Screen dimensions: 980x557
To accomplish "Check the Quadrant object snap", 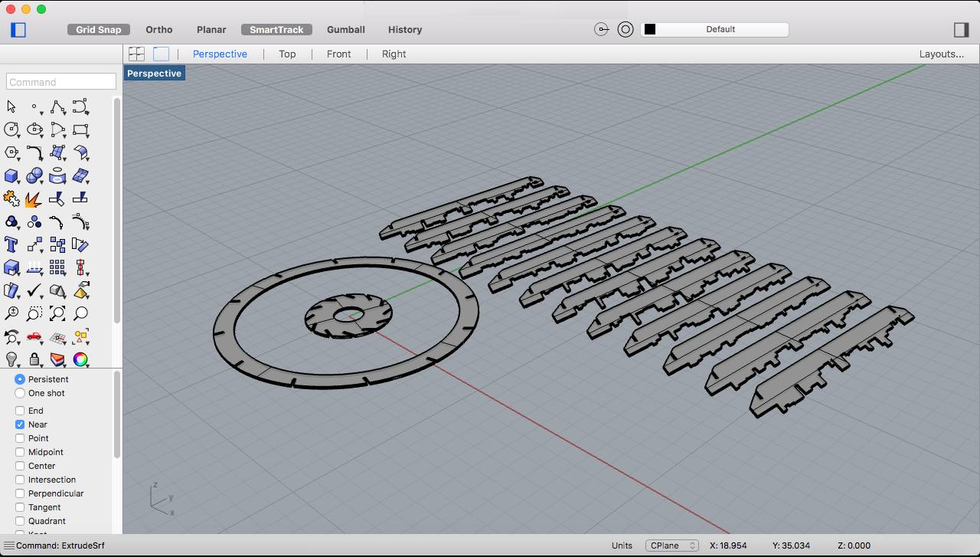I will (x=20, y=521).
